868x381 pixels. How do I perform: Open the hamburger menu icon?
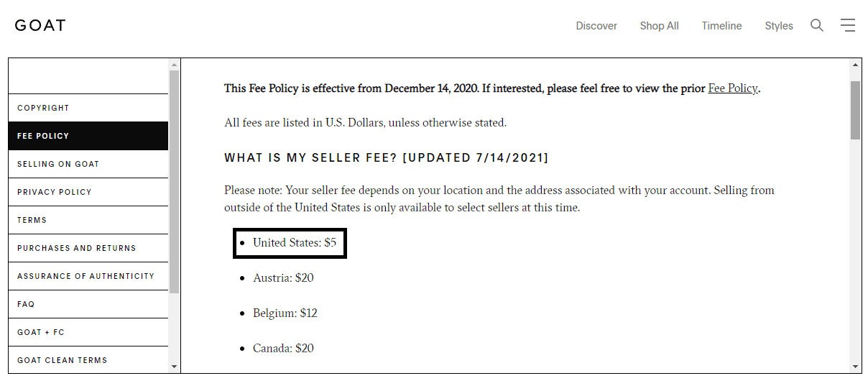[848, 25]
